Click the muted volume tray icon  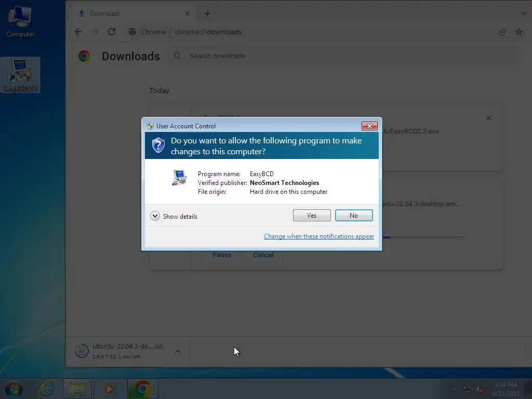click(x=480, y=390)
